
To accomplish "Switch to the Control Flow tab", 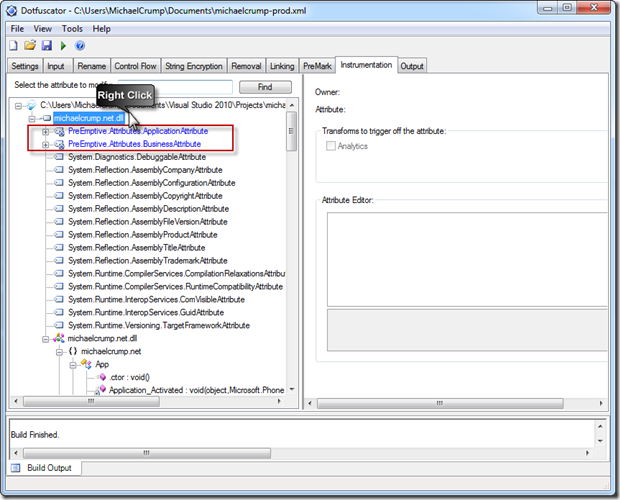I will (135, 66).
